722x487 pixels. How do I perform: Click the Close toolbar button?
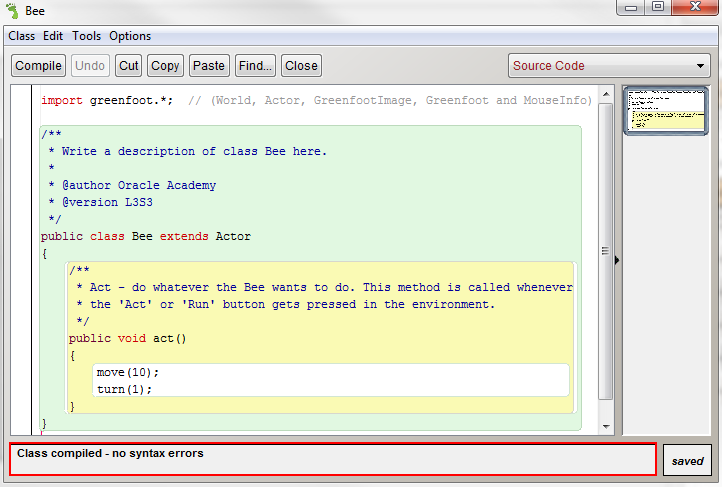pyautogui.click(x=301, y=66)
